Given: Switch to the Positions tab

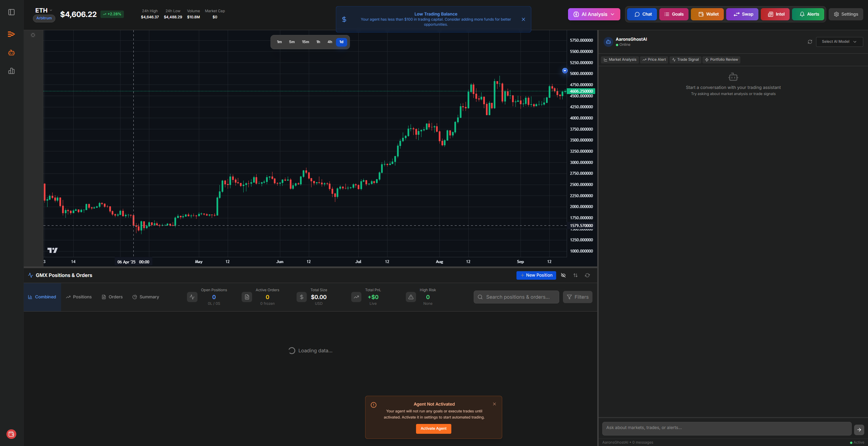Looking at the screenshot, I should click(79, 297).
